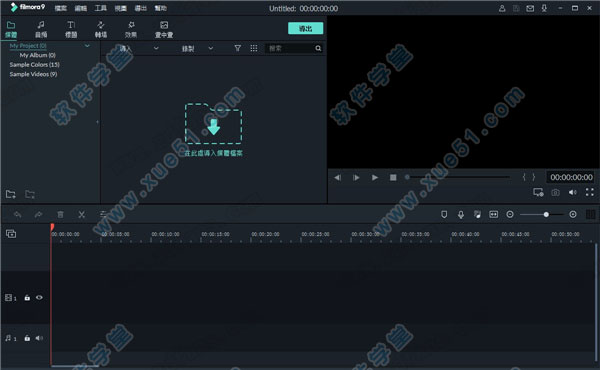600x370 pixels.
Task: Expand the Import dropdown in media panel
Action: click(139, 48)
